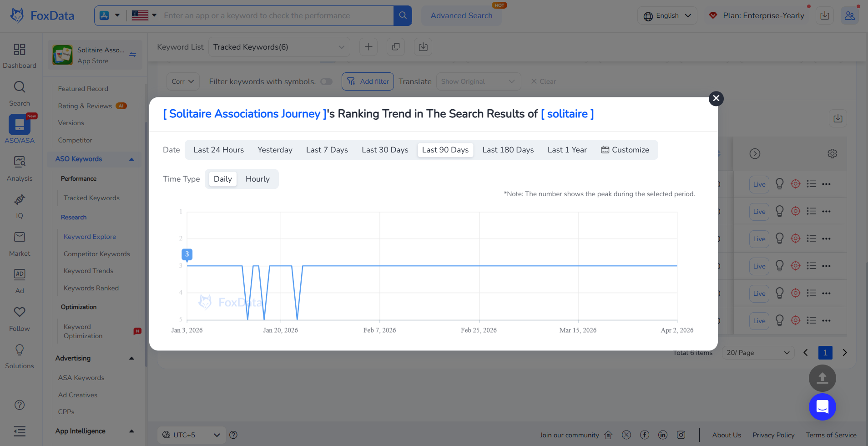Open the IQ sidebar section
This screenshot has width=868, height=446.
(x=19, y=205)
